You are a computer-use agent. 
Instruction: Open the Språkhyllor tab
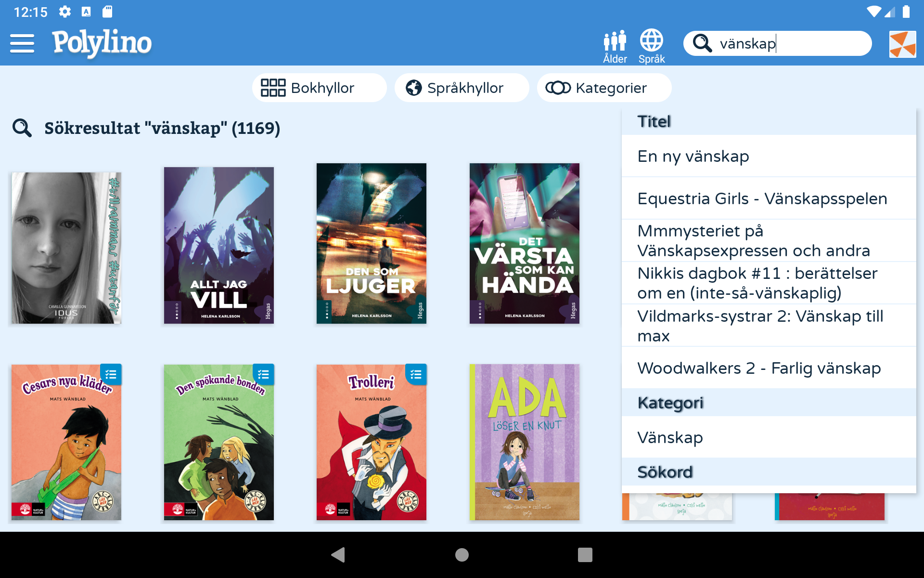coord(462,88)
